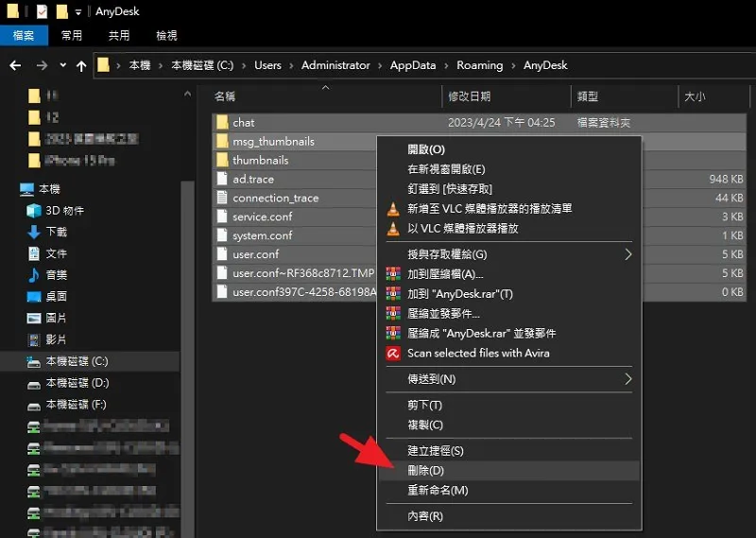Viewport: 756px width, 538px height.
Task: Click the properties checkmark icon in title bar
Action: click(x=42, y=11)
